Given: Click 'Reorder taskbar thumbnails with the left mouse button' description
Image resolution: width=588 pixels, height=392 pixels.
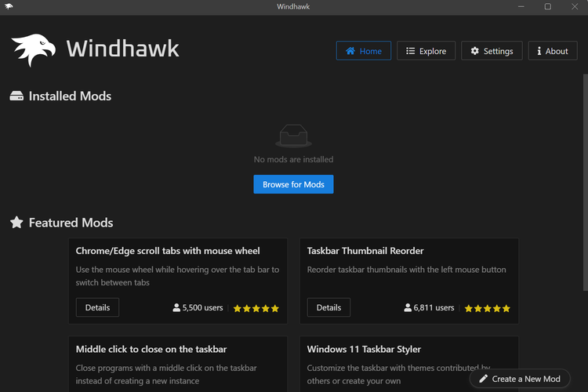Looking at the screenshot, I should coord(406,270).
